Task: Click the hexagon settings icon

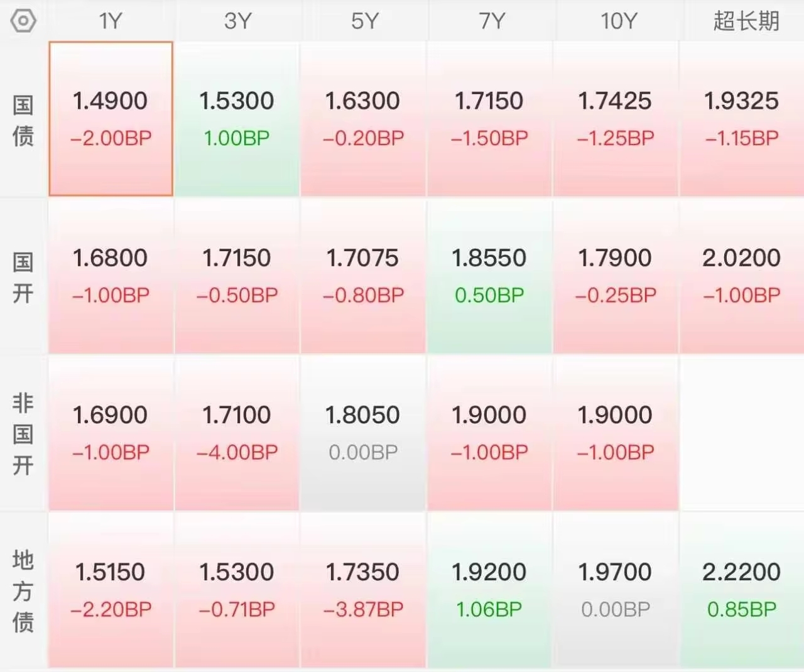Action: click(x=23, y=21)
